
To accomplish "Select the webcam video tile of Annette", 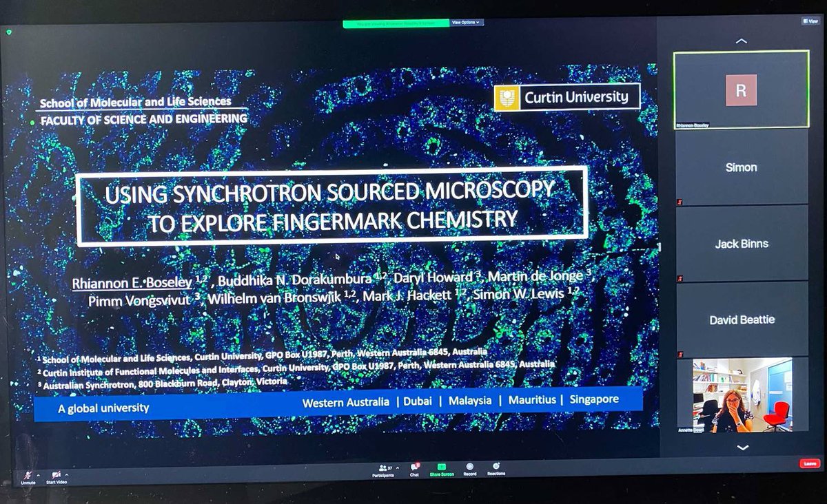I will (742, 395).
